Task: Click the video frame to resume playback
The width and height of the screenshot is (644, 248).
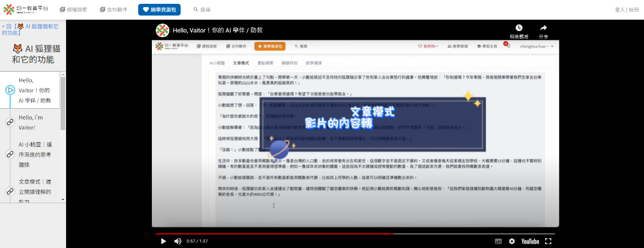Action: coord(355,133)
